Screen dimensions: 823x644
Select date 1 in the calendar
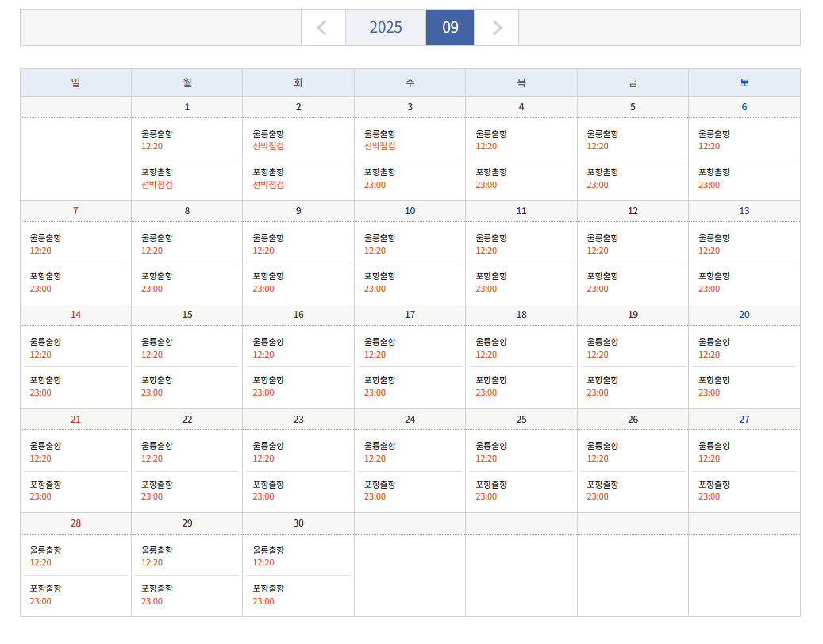(x=187, y=107)
